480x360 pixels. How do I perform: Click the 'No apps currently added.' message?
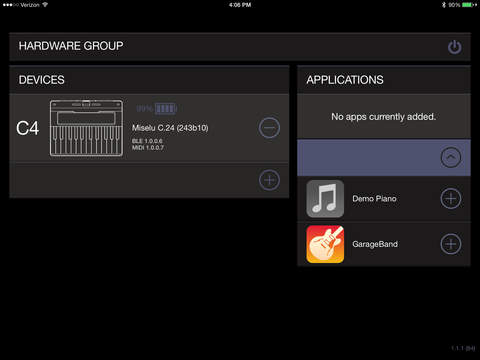384,117
